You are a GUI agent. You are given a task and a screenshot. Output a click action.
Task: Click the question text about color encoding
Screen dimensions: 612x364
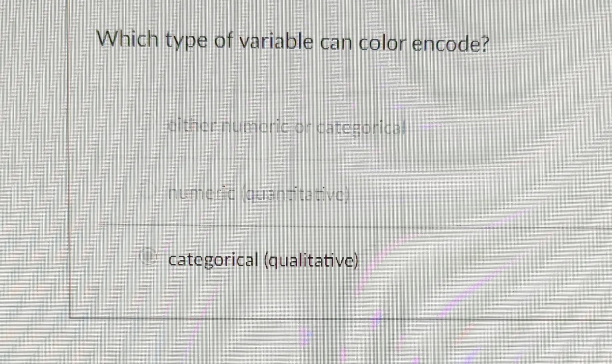(292, 40)
